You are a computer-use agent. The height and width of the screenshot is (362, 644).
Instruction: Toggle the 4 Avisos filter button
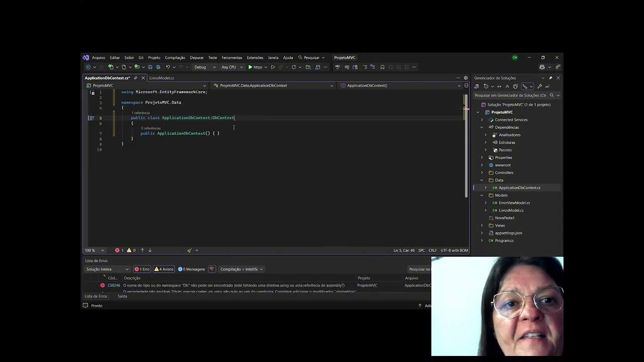click(164, 269)
